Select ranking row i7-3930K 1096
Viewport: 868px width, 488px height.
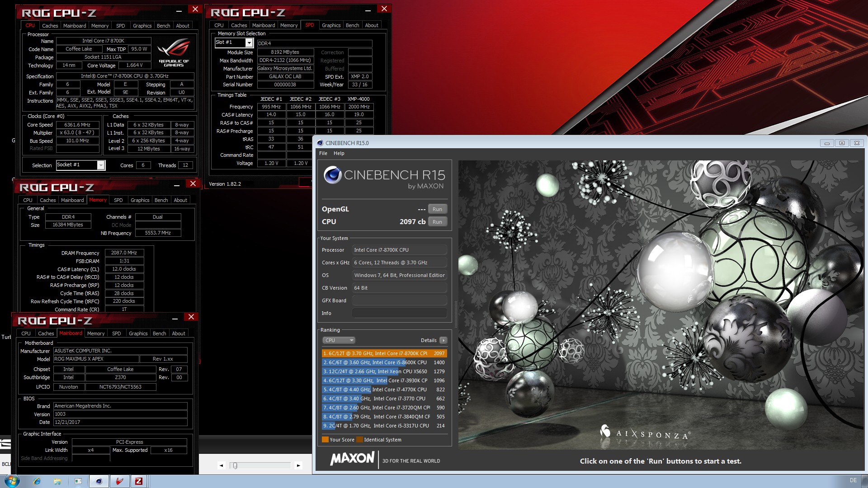click(384, 380)
